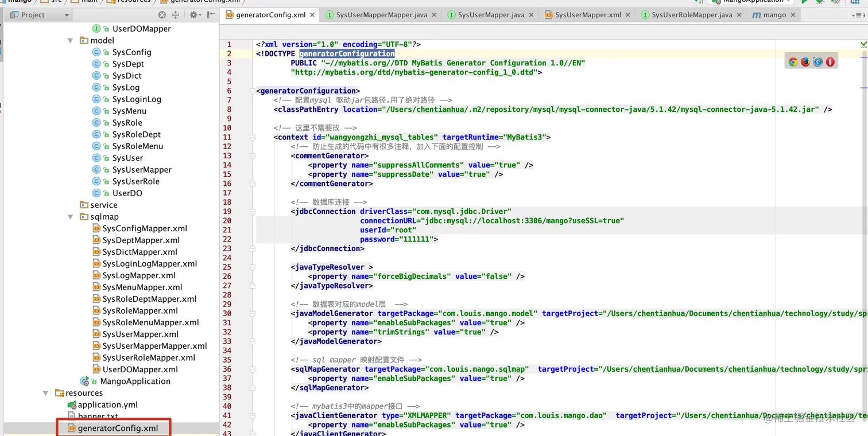The image size is (868, 436).
Task: Select the SysLog class in the tree
Action: 126,87
